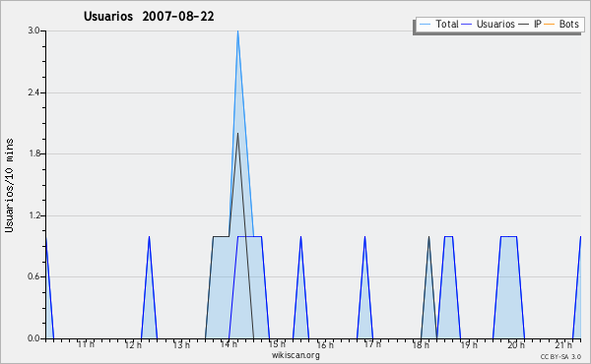Click the 'IP' legend entry
591x364 pixels.
[530, 25]
